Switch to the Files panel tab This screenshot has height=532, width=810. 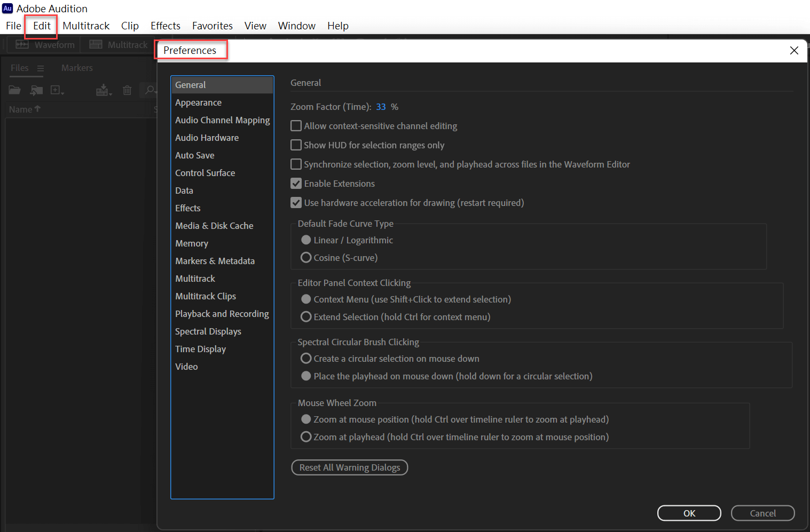(x=20, y=68)
